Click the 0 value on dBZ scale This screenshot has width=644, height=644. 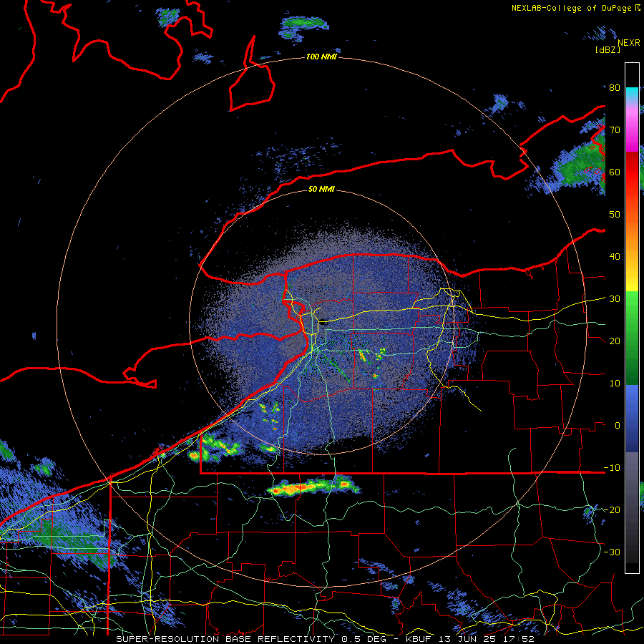(618, 426)
